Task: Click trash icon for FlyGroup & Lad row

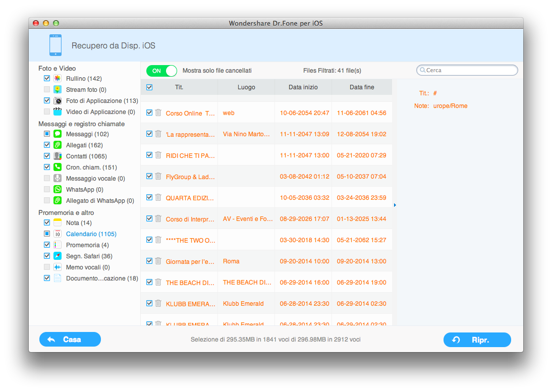Action: pos(158,176)
